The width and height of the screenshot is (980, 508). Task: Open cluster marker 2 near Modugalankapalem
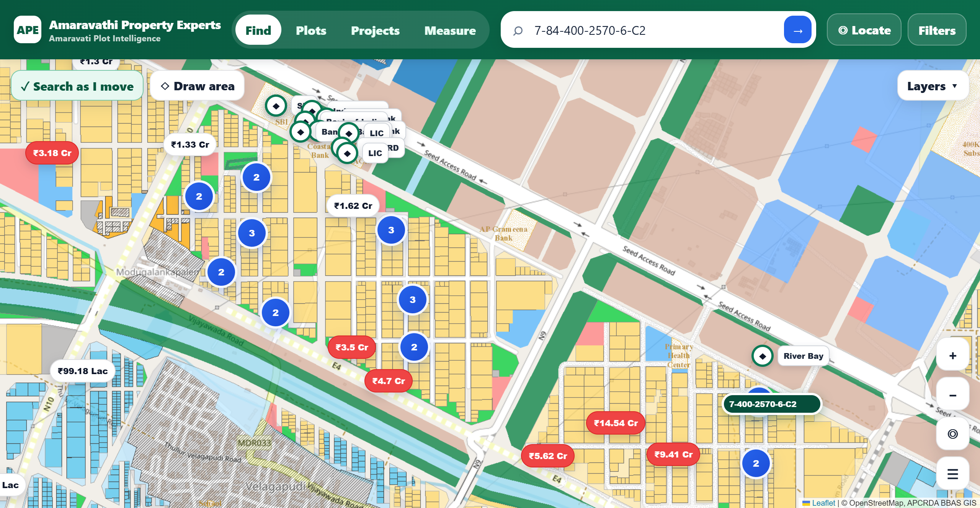pos(221,272)
